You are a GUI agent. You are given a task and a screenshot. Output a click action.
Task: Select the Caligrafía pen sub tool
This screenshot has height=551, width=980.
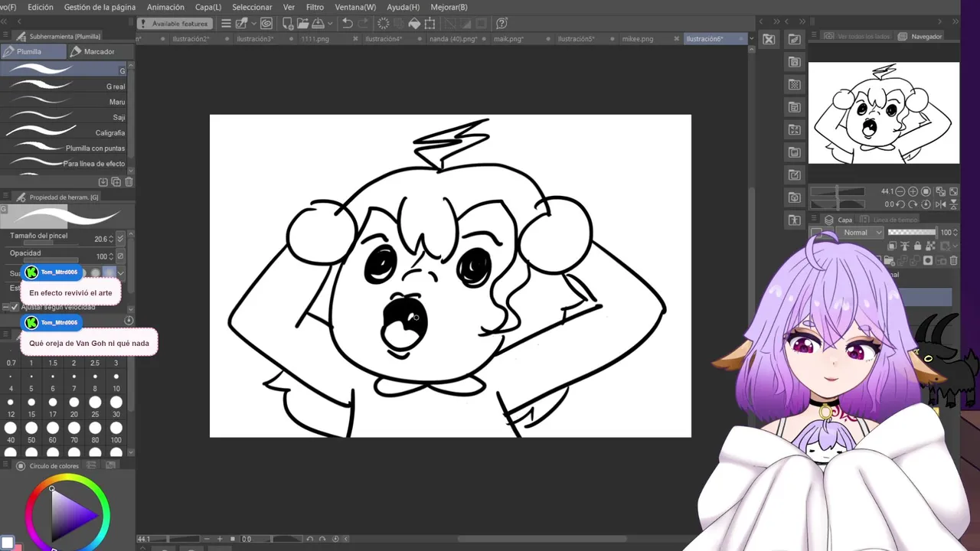(x=64, y=132)
